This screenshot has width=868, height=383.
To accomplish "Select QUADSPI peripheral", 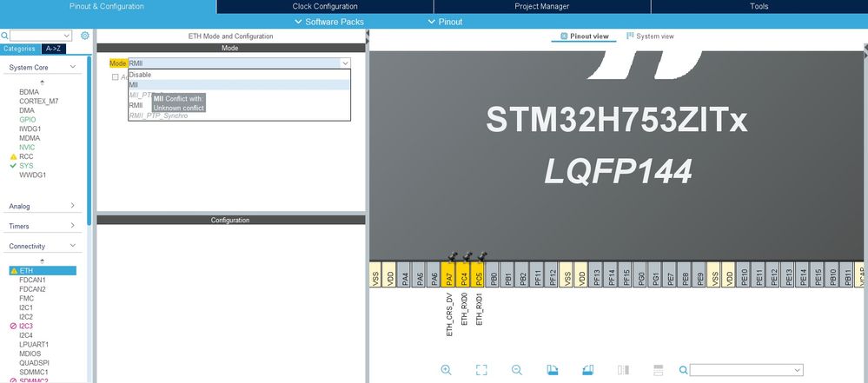I will [x=35, y=362].
